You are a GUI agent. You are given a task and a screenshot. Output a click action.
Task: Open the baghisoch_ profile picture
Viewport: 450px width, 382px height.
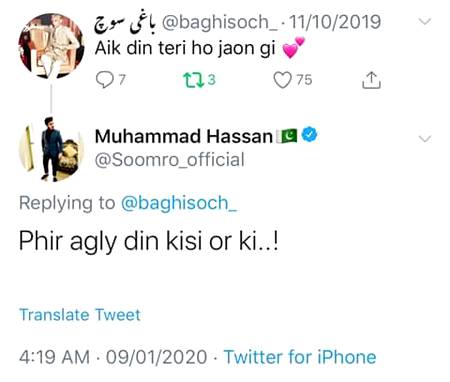[51, 46]
